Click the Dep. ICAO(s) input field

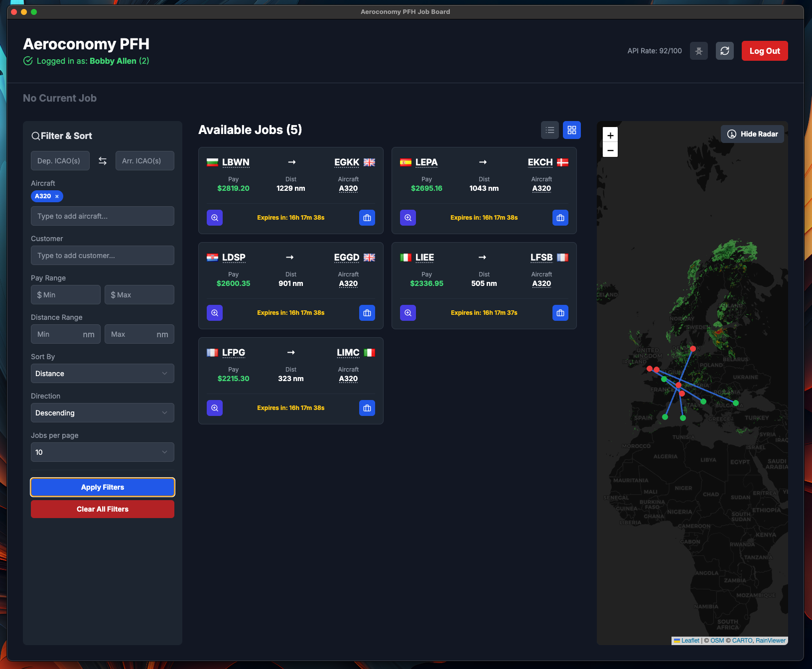(x=60, y=160)
